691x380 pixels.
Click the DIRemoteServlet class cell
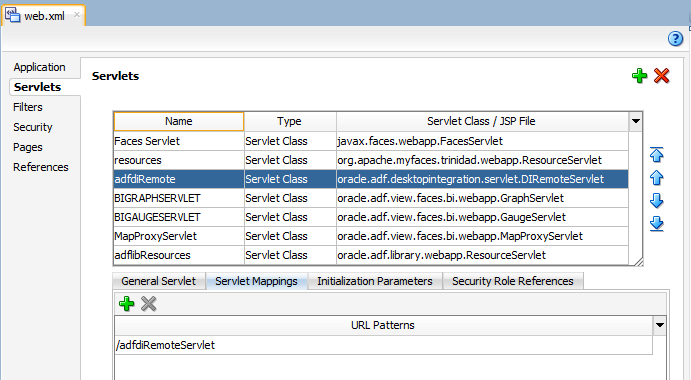482,179
